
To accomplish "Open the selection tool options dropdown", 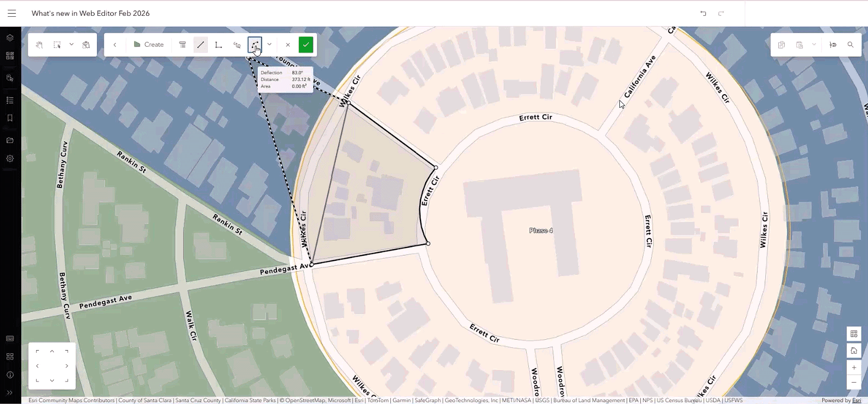I will [x=72, y=44].
